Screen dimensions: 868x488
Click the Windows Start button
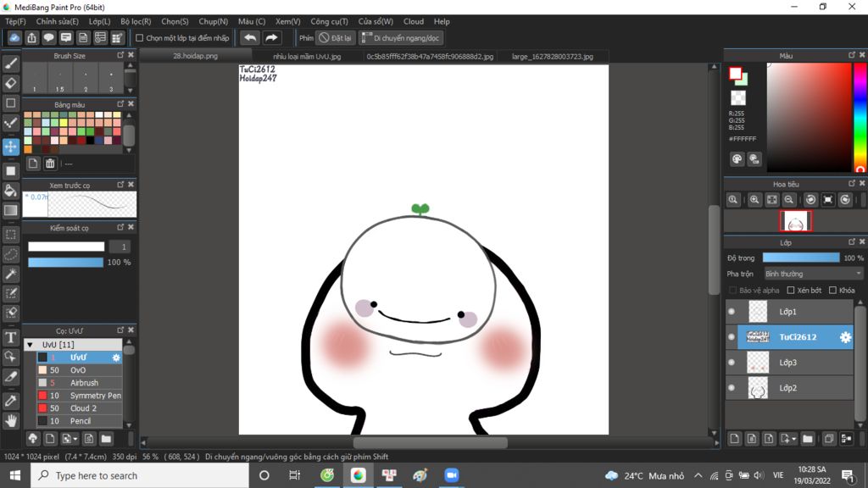tap(15, 475)
